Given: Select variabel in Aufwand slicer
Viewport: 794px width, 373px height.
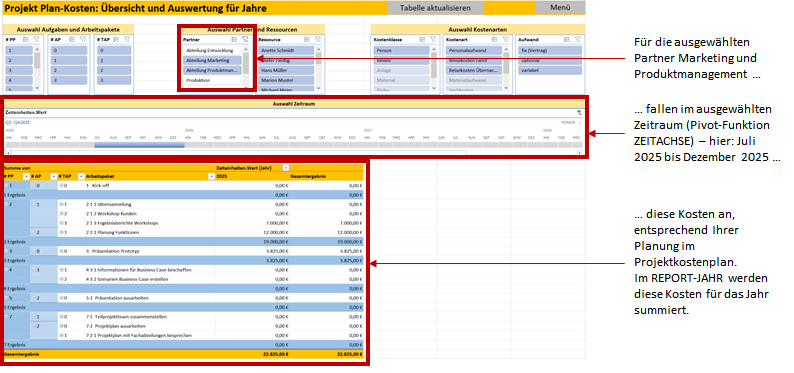Looking at the screenshot, I should pyautogui.click(x=550, y=70).
